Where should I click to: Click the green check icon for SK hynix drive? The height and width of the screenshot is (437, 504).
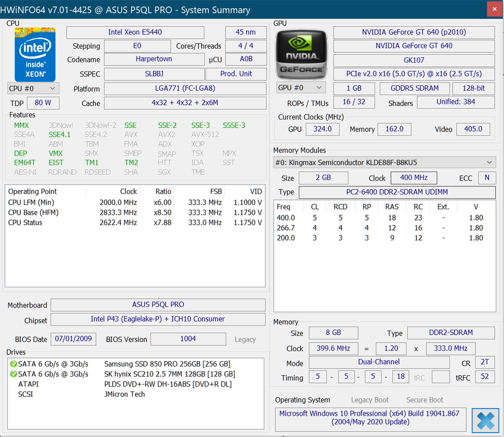click(14, 374)
